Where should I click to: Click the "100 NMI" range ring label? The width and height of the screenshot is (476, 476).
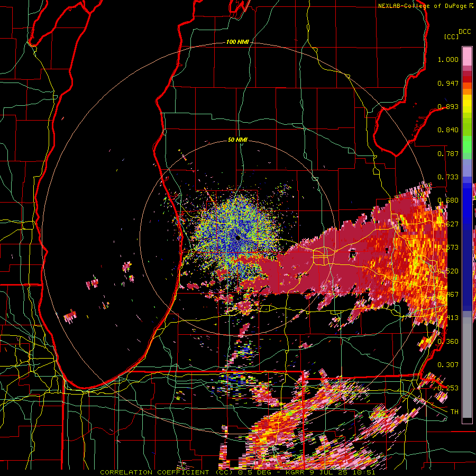(237, 42)
